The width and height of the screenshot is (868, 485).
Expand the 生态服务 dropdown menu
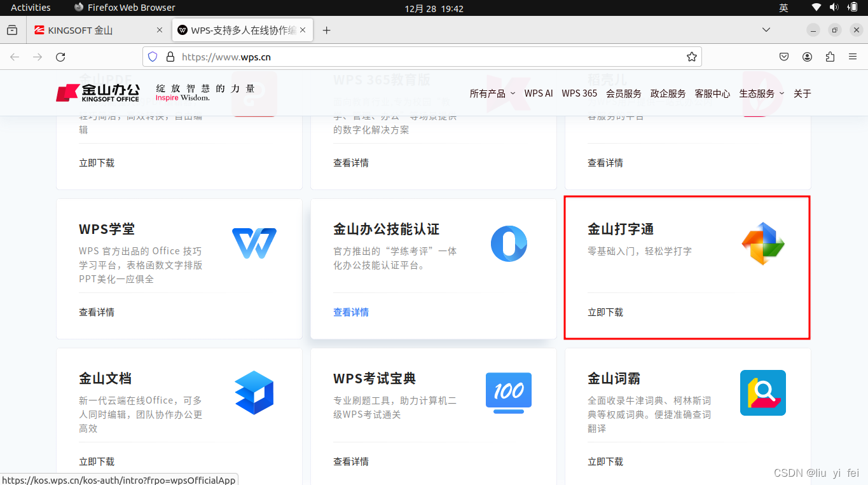point(762,93)
